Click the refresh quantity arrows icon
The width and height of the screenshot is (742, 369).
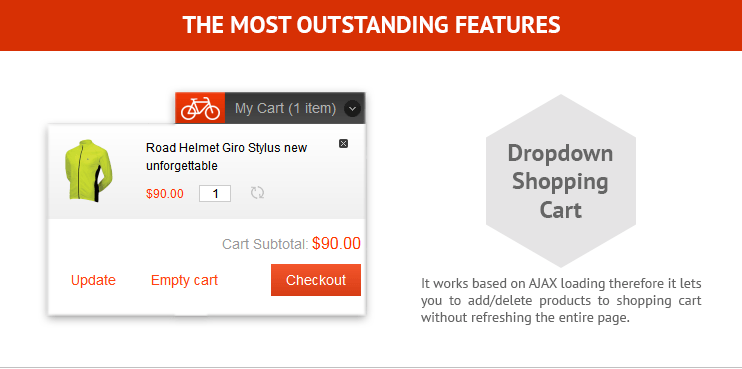coord(257,193)
